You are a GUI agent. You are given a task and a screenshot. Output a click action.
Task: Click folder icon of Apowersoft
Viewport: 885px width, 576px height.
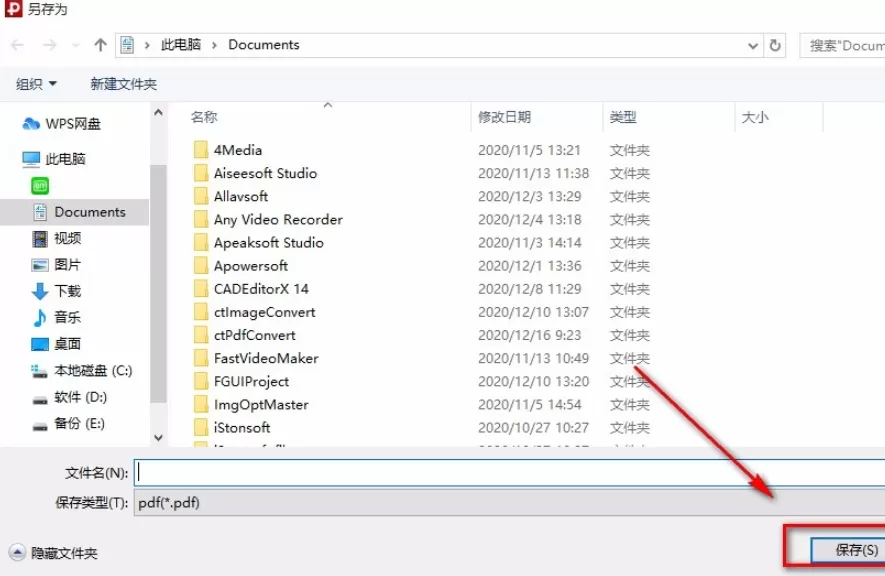click(x=200, y=266)
